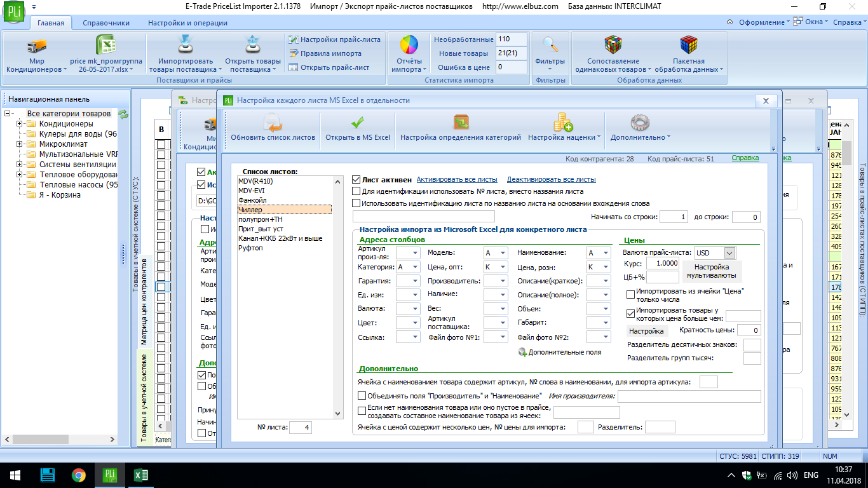This screenshot has height=488, width=868.
Task: Click the Мир Кондиционеров truck icon in ribbon
Action: pos(37,46)
